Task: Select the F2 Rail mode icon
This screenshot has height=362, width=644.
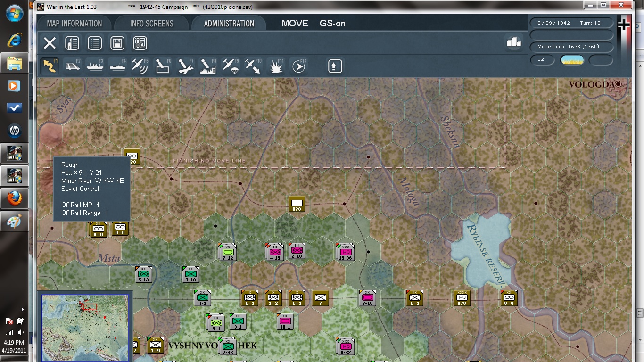Action: 72,66
